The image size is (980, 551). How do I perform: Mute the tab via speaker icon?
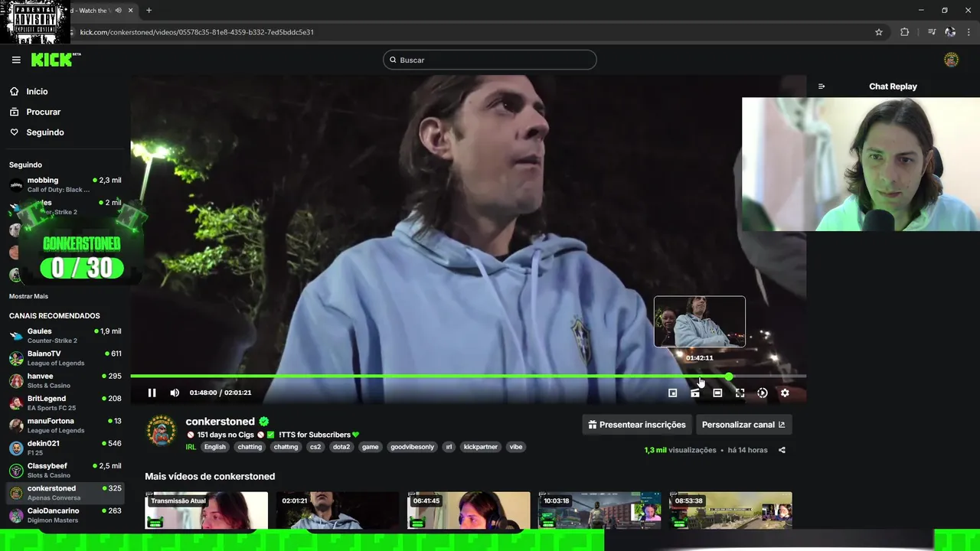pos(118,11)
